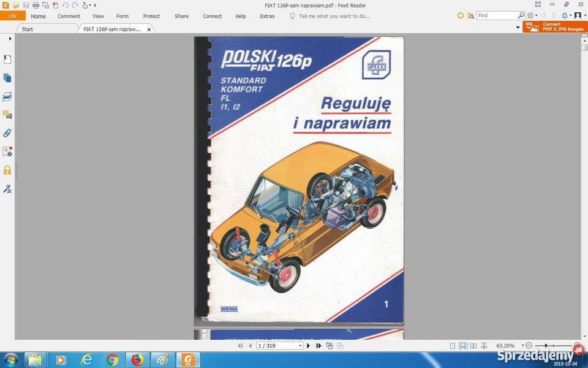This screenshot has width=588, height=368.
Task: Go to the first page
Action: (240, 346)
